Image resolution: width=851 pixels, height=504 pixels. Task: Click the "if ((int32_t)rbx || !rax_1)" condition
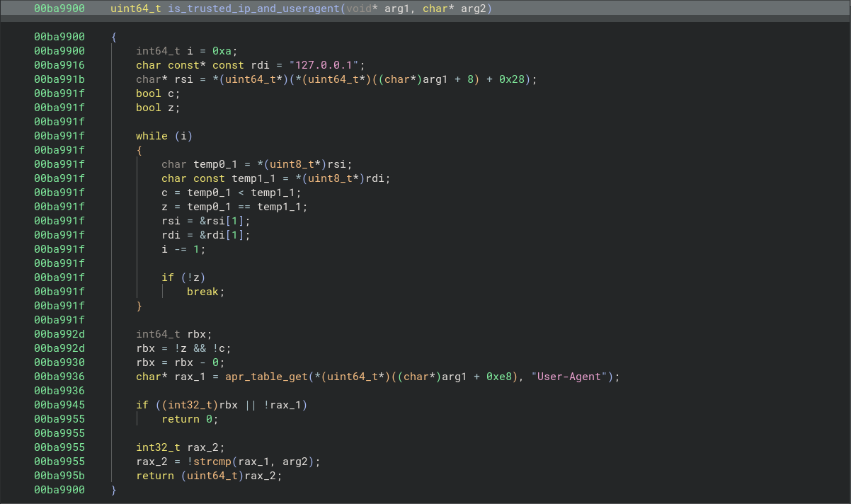pos(221,405)
